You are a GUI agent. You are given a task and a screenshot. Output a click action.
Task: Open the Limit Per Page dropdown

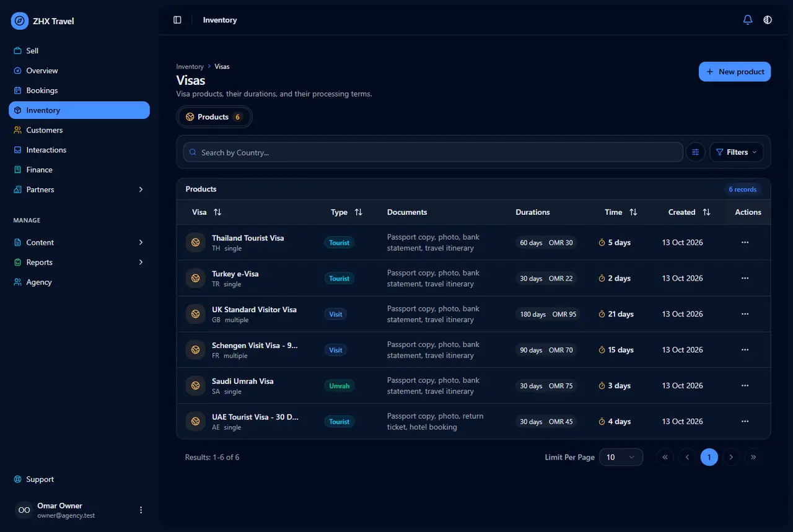pos(621,457)
